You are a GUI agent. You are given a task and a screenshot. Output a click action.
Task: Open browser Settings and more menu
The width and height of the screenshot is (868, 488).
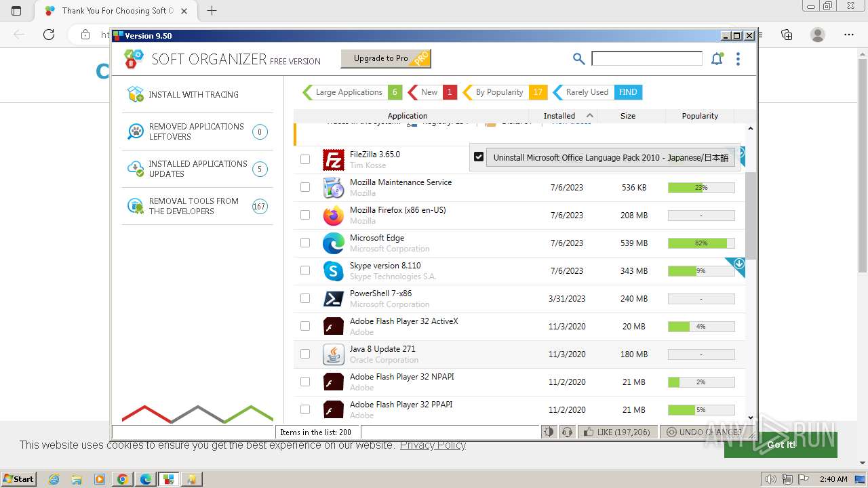(849, 35)
